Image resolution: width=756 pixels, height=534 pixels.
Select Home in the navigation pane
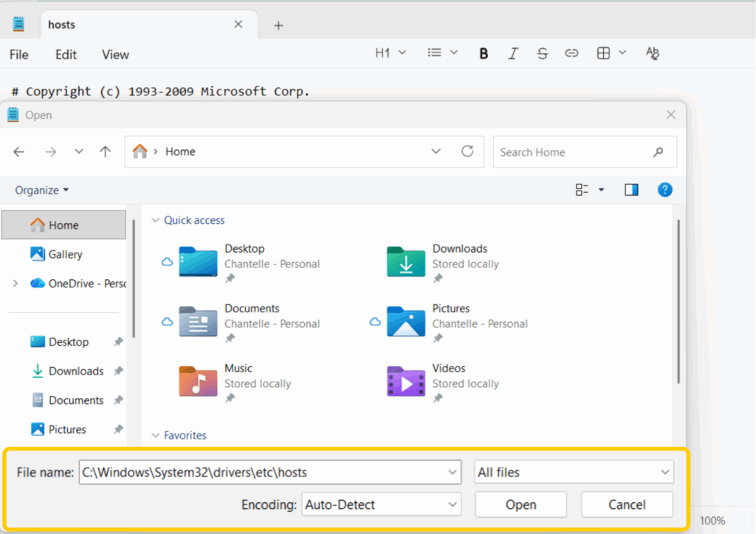point(63,225)
